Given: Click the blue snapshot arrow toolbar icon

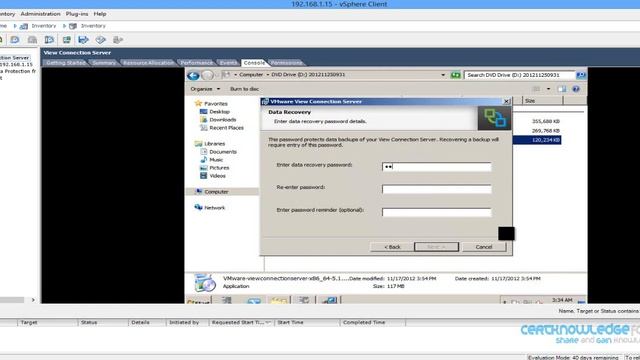Looking at the screenshot, I should point(83,40).
